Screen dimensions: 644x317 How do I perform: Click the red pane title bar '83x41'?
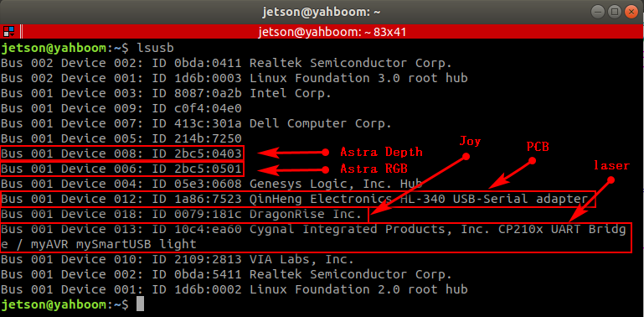click(x=332, y=32)
